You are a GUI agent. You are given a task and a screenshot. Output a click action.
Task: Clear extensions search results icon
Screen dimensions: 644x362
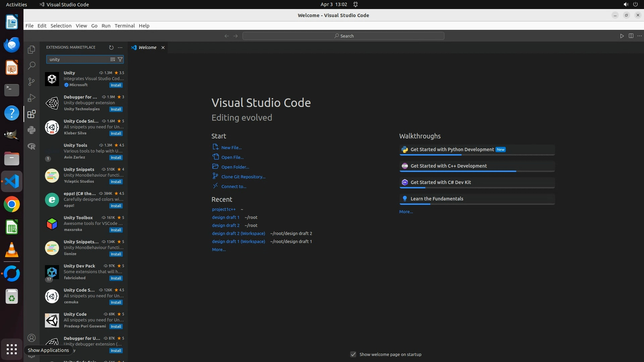tap(113, 59)
